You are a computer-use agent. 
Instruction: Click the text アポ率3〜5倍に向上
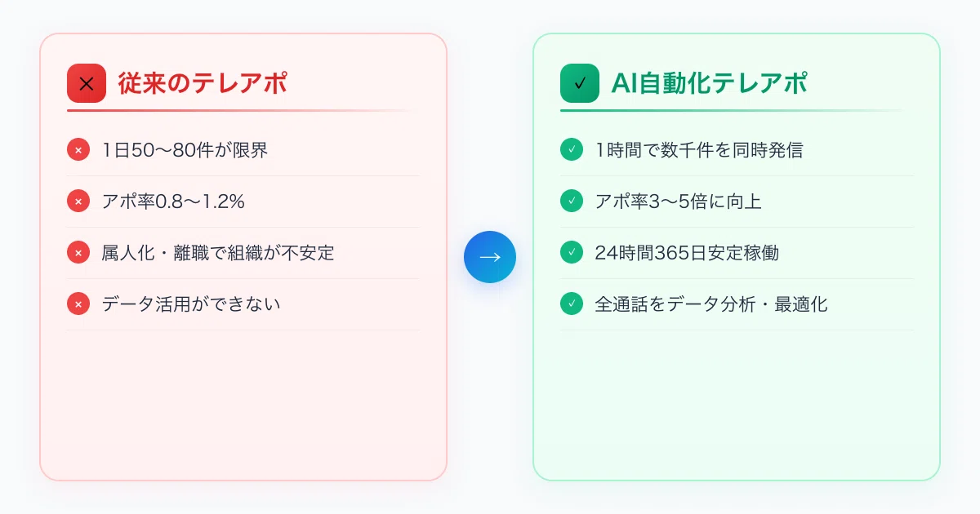tap(679, 202)
